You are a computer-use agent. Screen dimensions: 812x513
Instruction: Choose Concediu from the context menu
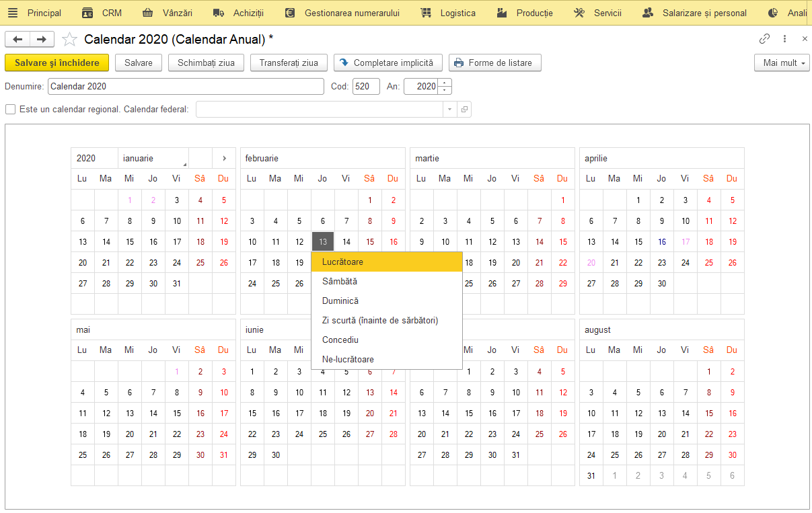pos(387,340)
